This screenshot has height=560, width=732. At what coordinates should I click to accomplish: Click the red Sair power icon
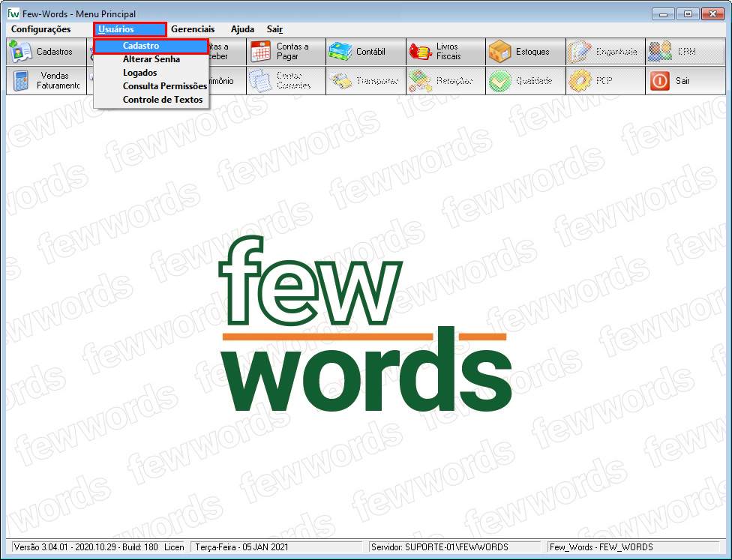(660, 81)
